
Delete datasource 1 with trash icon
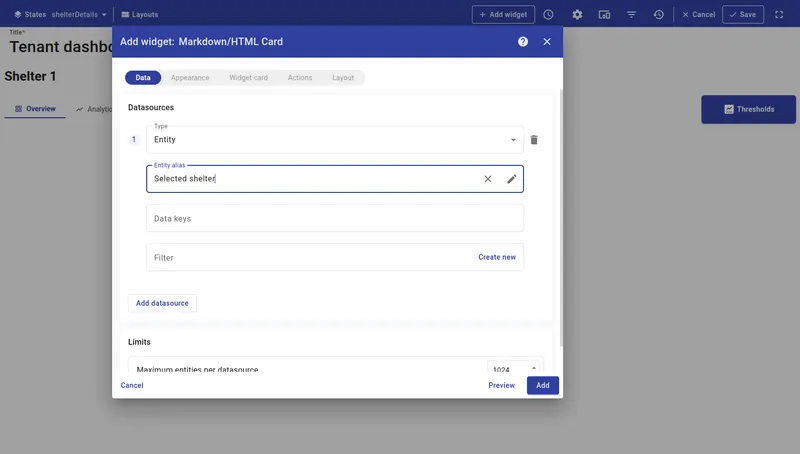point(534,140)
